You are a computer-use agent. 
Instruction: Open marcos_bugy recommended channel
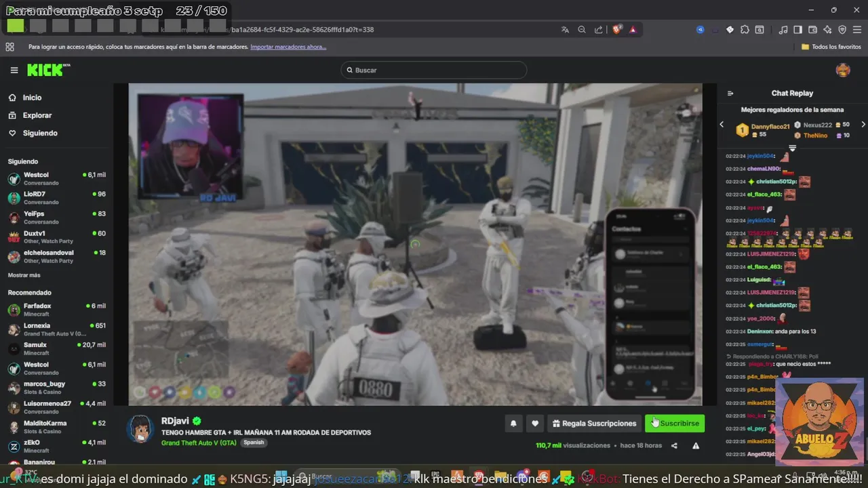point(56,388)
